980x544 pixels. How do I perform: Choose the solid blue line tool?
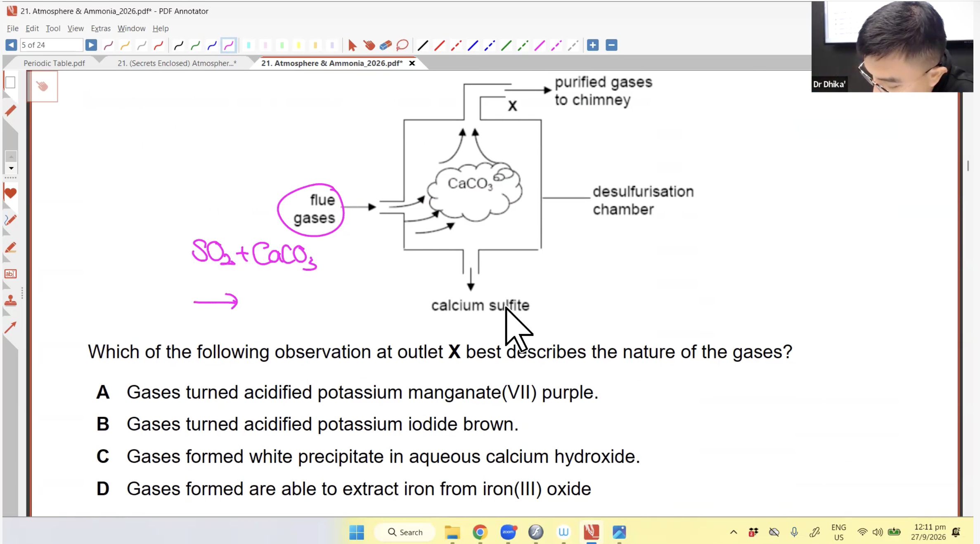coord(473,45)
